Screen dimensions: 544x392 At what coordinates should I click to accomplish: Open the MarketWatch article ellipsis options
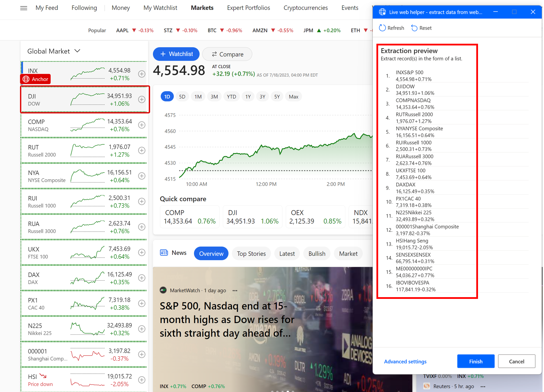[235, 290]
